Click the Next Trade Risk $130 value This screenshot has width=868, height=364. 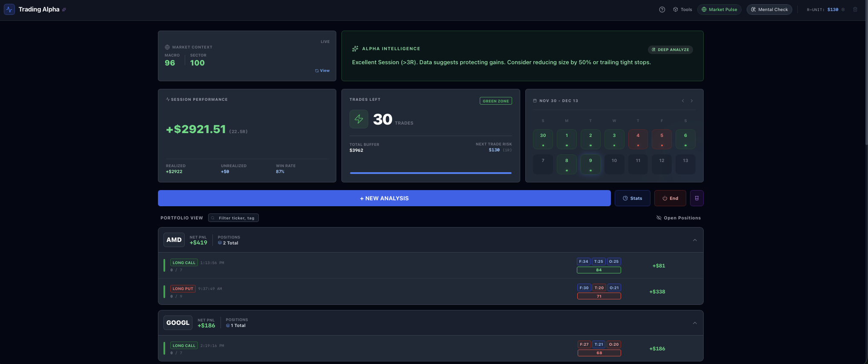494,150
